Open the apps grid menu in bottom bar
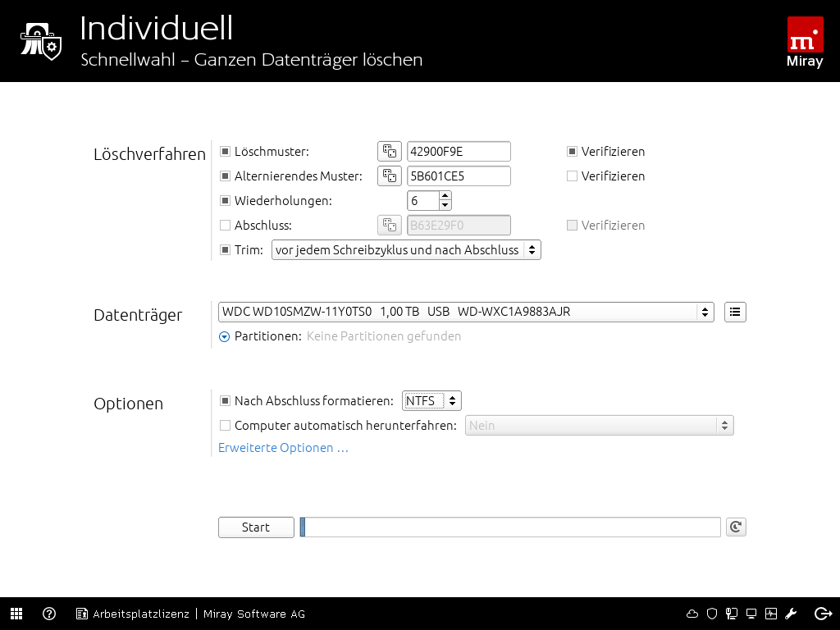The width and height of the screenshot is (840, 630). click(16, 614)
